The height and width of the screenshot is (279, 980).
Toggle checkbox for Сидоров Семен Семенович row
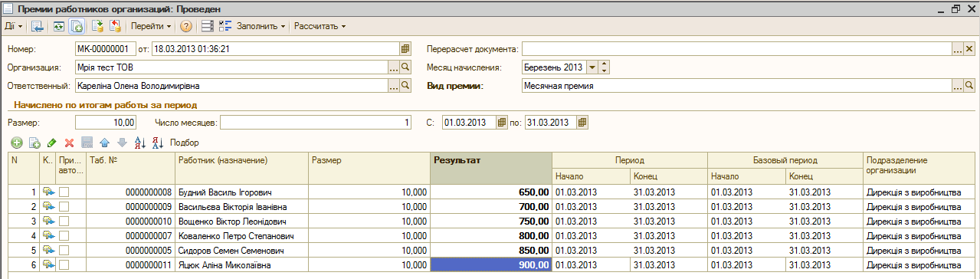coord(64,251)
